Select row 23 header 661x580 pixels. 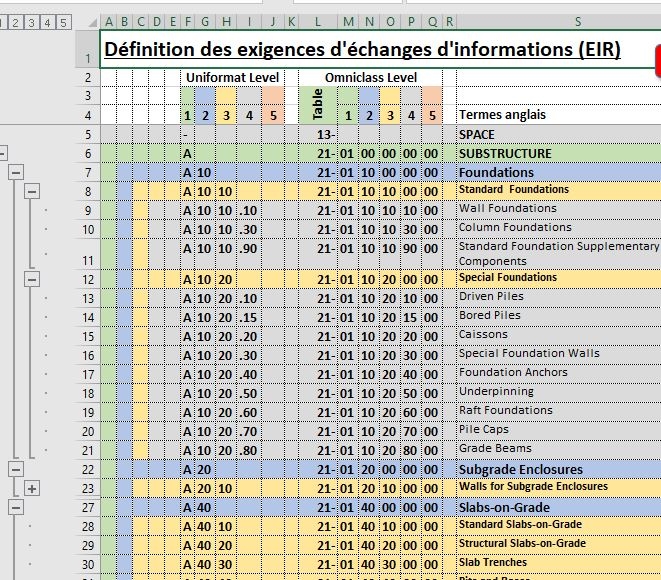tap(88, 489)
